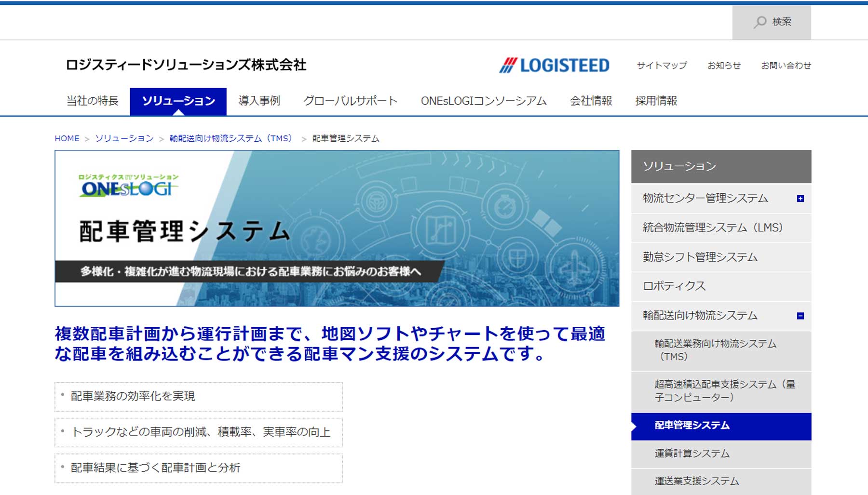Open the サイトマップ link
868x495 pixels.
[662, 66]
